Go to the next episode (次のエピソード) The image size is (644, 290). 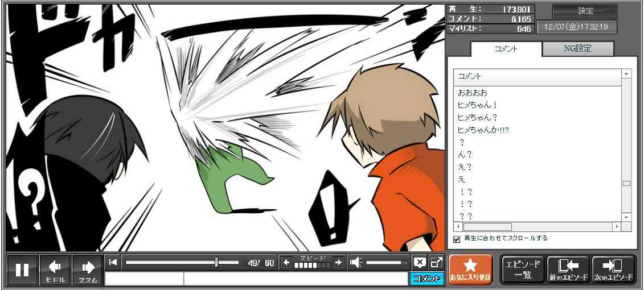click(613, 270)
